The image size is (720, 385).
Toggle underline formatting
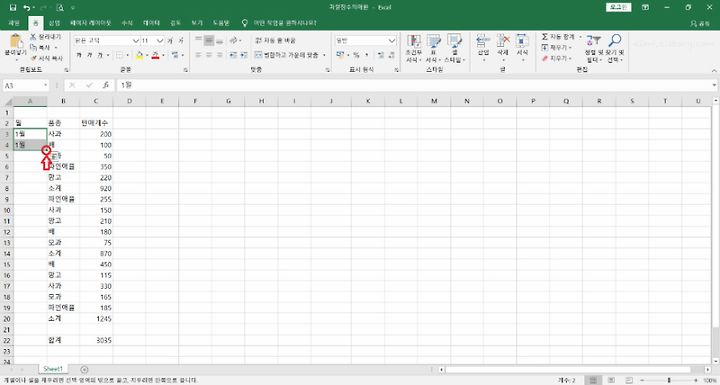[x=100, y=55]
